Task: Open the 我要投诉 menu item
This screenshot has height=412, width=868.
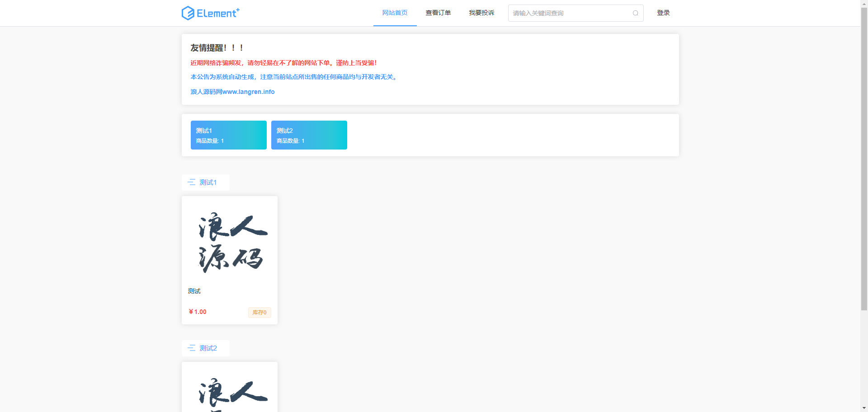Action: [481, 13]
